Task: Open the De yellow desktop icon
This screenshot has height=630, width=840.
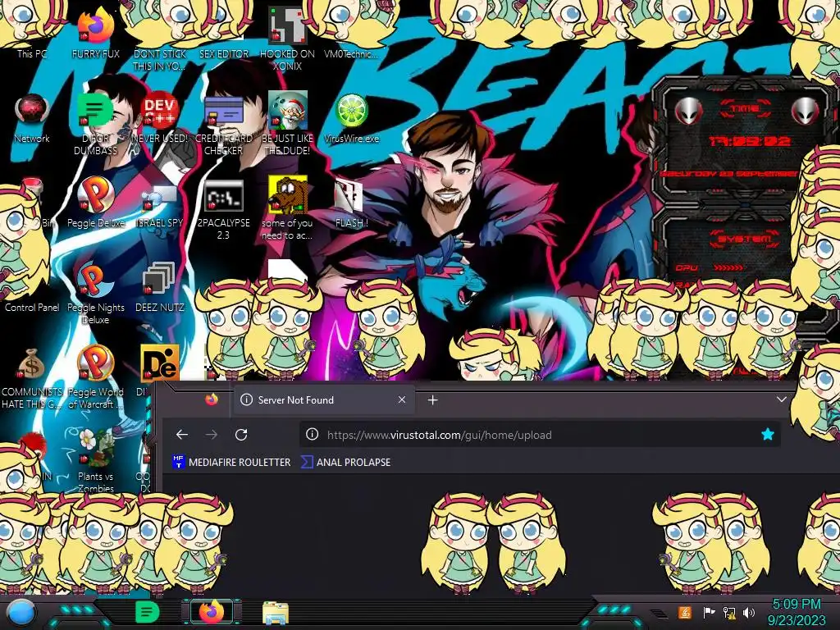Action: 160,364
